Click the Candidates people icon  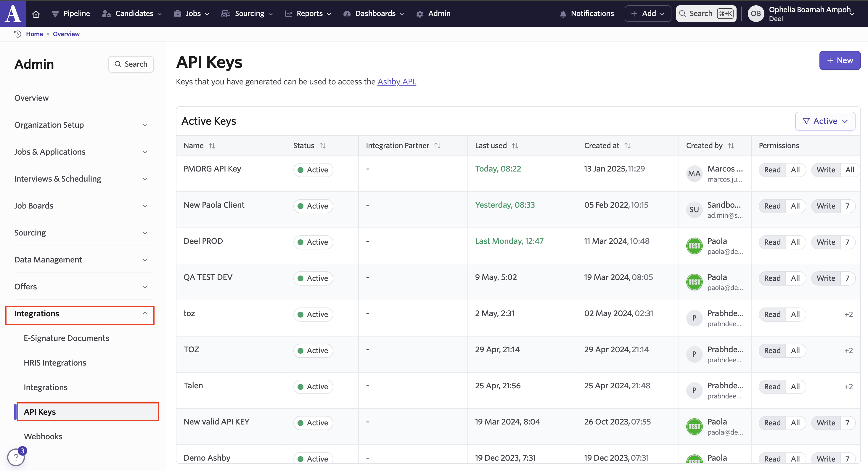[107, 14]
